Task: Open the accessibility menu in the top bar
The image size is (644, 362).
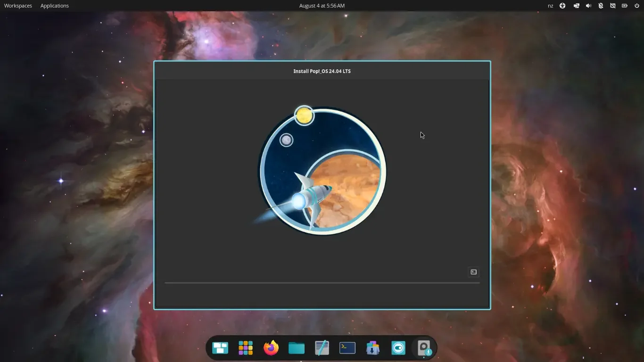Action: pos(562,6)
